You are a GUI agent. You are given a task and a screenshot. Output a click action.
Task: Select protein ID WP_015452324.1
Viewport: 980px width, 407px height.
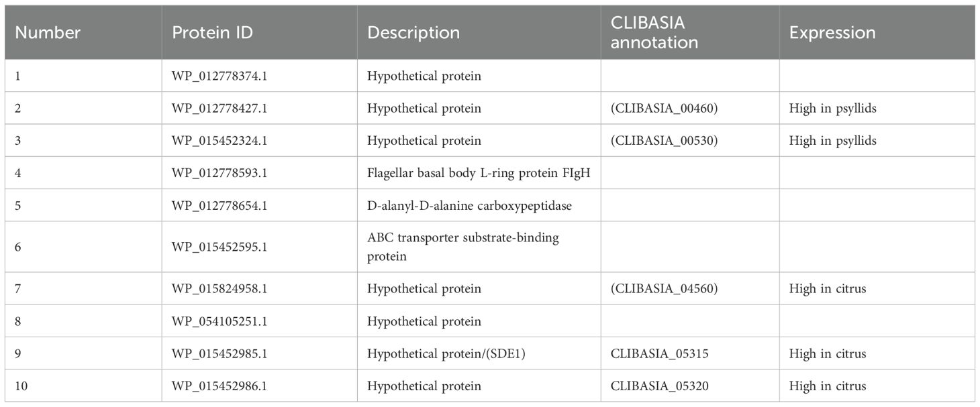click(x=219, y=141)
